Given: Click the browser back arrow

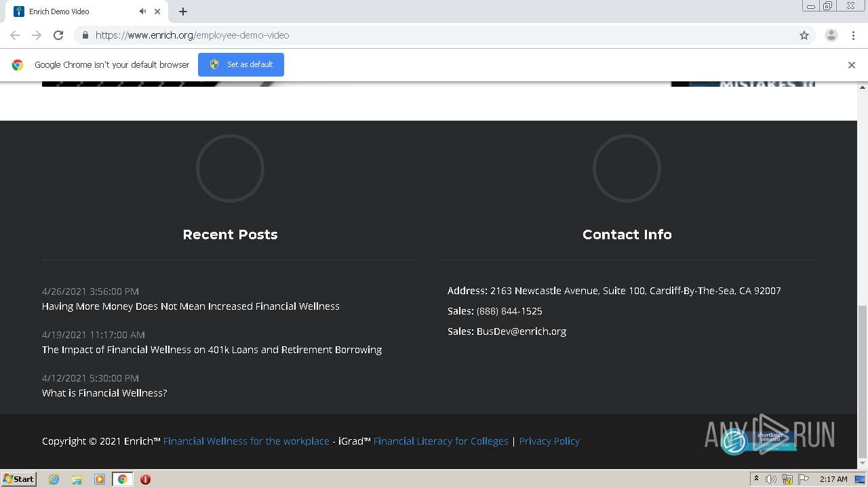Looking at the screenshot, I should (15, 35).
